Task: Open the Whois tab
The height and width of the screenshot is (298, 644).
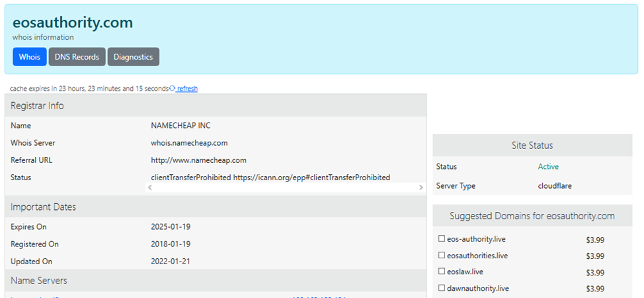Action: tap(30, 57)
